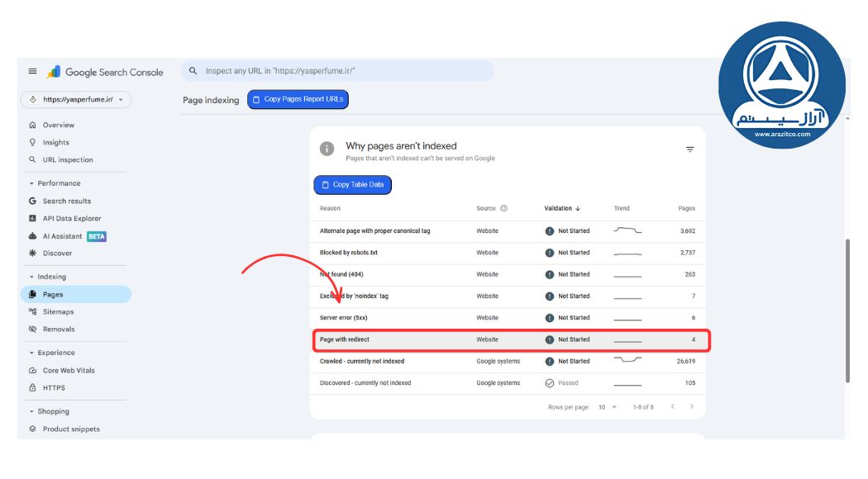Click the Source help question mark icon

503,208
